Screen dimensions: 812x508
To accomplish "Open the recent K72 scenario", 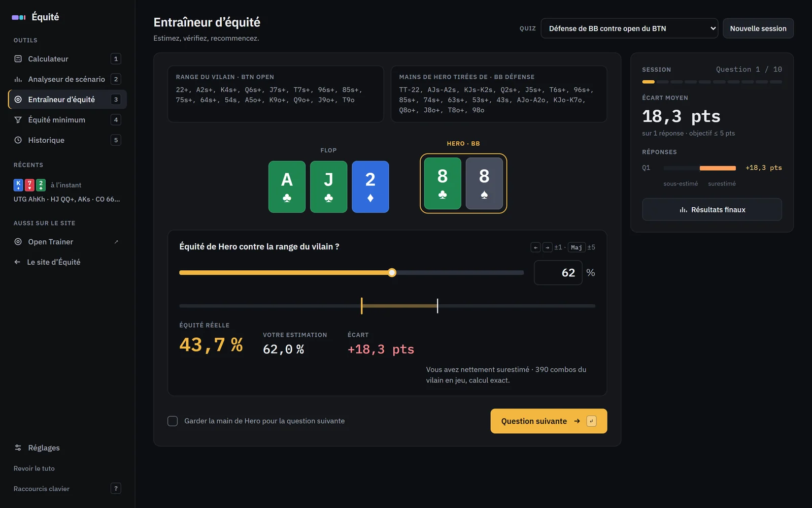I will click(x=67, y=191).
